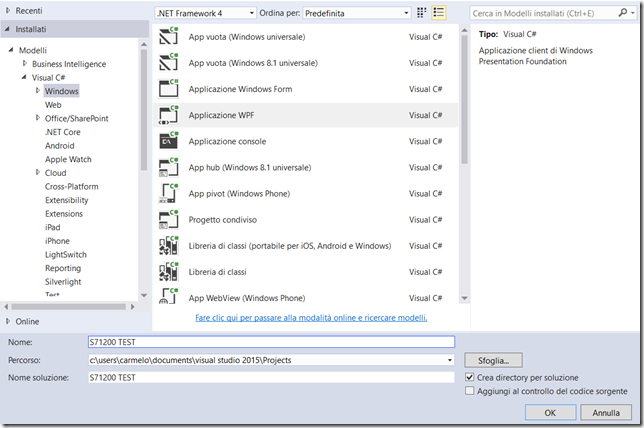Open the Percorso path dropdown arrow
Screen dimensions: 644x428
[x=450, y=360]
